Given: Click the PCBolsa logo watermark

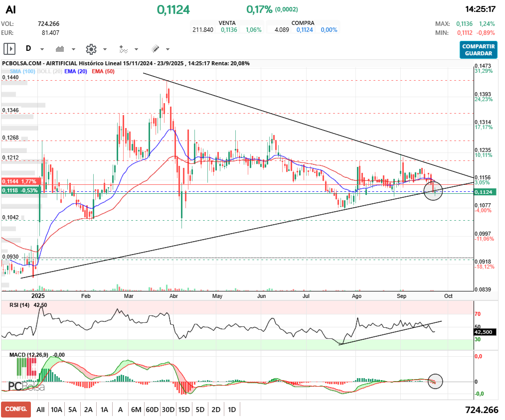Looking at the screenshot, I should (26, 386).
